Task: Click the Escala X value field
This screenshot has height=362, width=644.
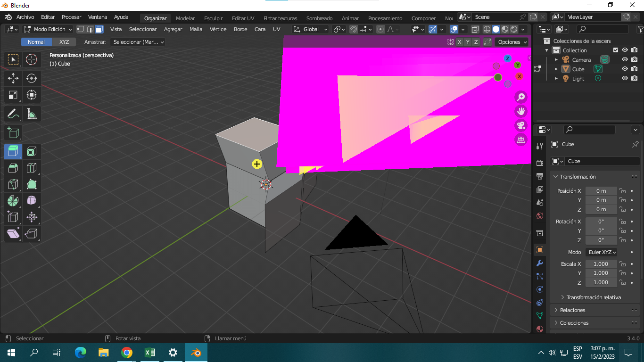Action: [601, 264]
